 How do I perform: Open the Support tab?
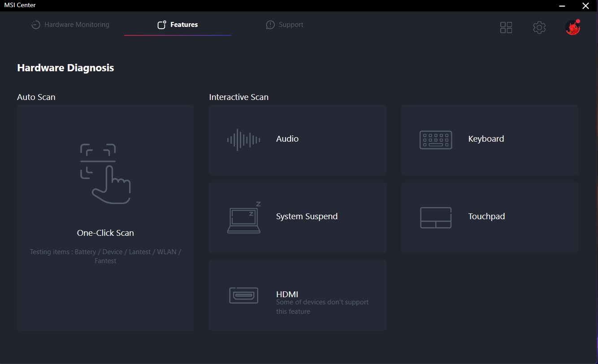coord(285,25)
